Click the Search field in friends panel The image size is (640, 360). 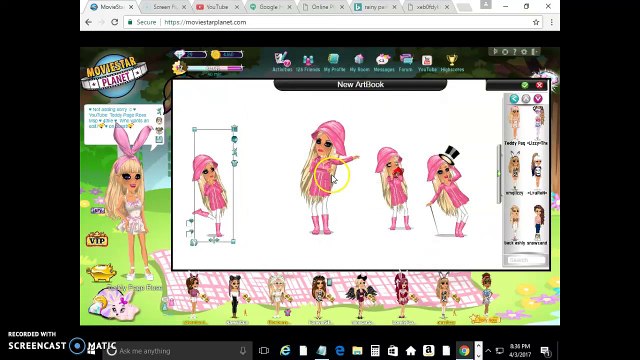pos(526,260)
